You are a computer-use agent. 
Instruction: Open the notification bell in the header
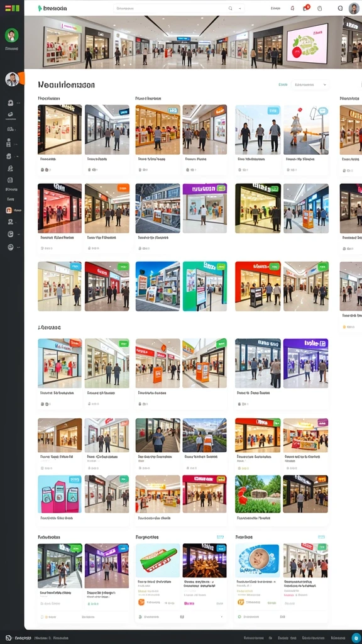pyautogui.click(x=292, y=8)
